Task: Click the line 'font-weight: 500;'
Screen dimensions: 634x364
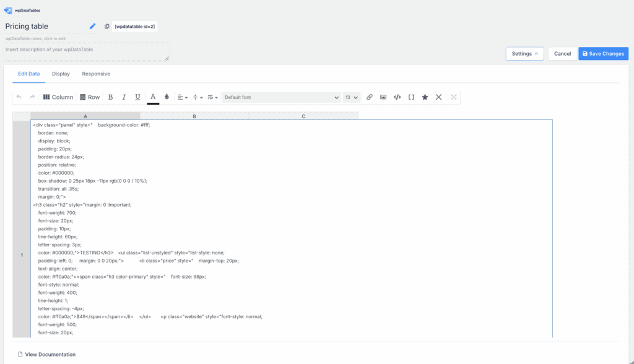Action: [58, 325]
